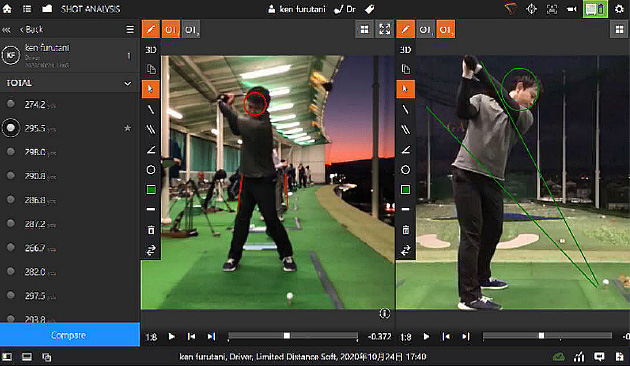Click the Compare button
Image resolution: width=630 pixels, height=366 pixels.
pyautogui.click(x=70, y=335)
